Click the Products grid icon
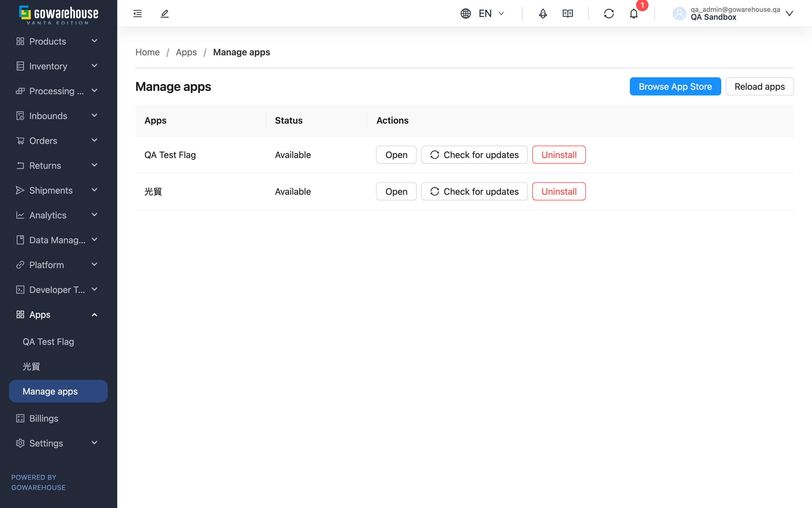The width and height of the screenshot is (812, 508). click(20, 41)
